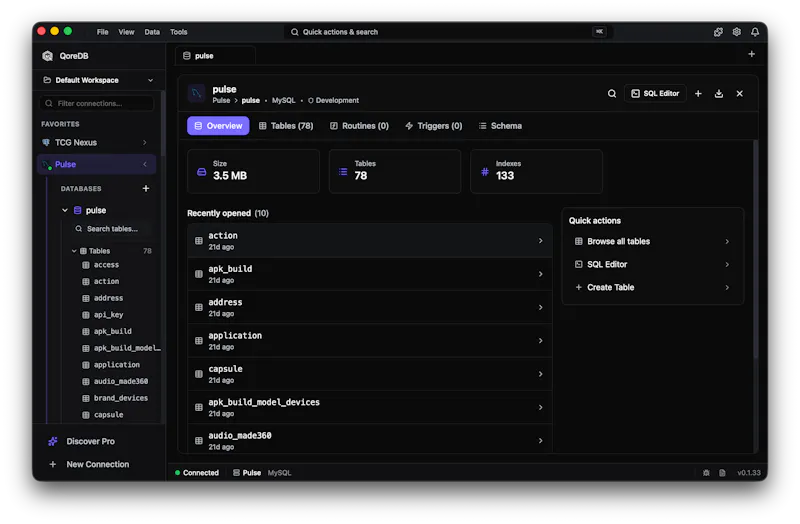Click the document icon in status bar
This screenshot has height=524, width=800.
[x=722, y=473]
